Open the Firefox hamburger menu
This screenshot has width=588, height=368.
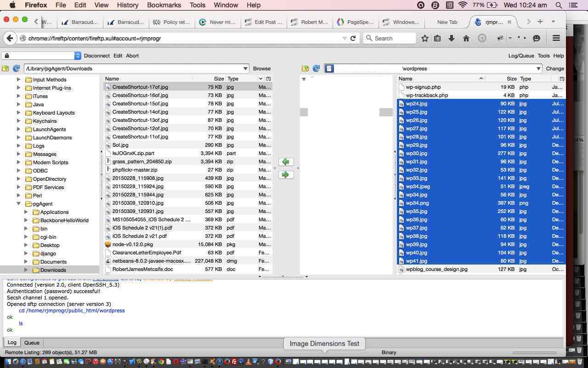pyautogui.click(x=556, y=38)
